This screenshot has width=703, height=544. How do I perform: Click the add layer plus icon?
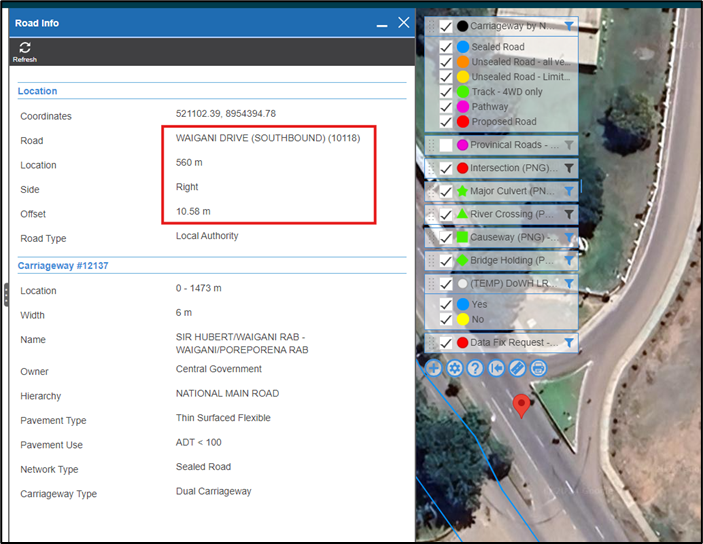point(434,369)
